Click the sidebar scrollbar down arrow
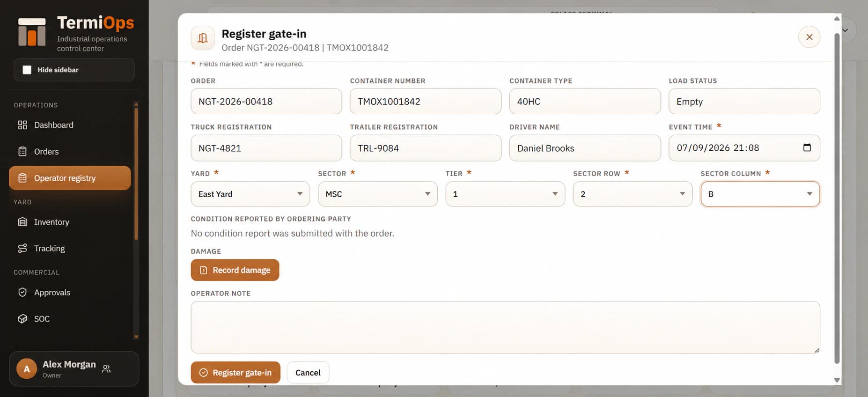This screenshot has width=868, height=397. point(136,337)
